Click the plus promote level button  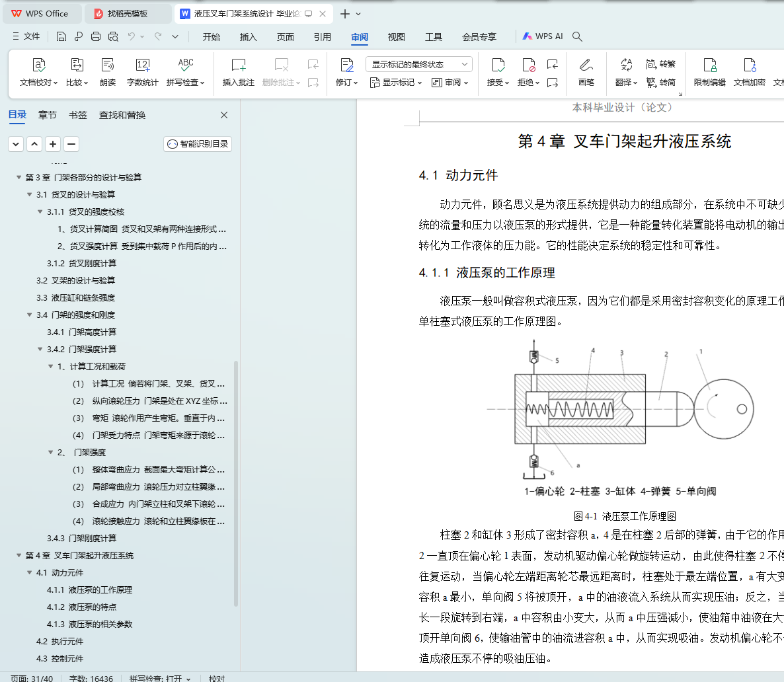[x=53, y=144]
